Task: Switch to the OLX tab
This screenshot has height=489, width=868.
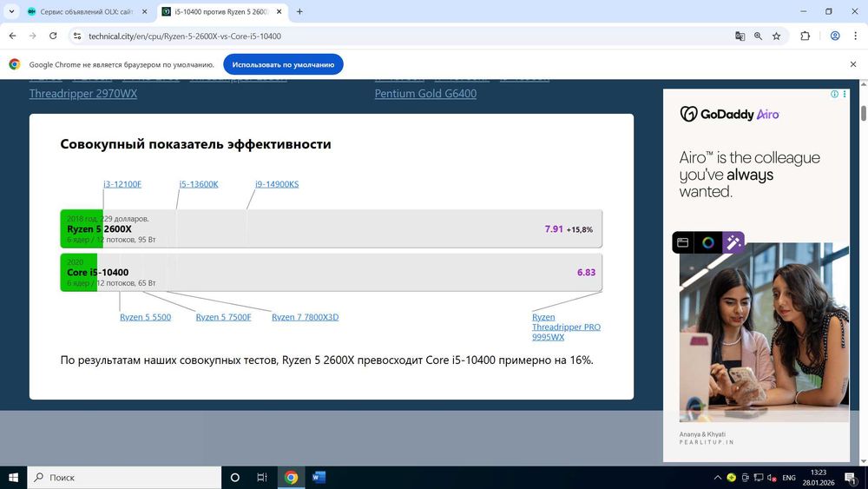Action: pyautogui.click(x=88, y=11)
